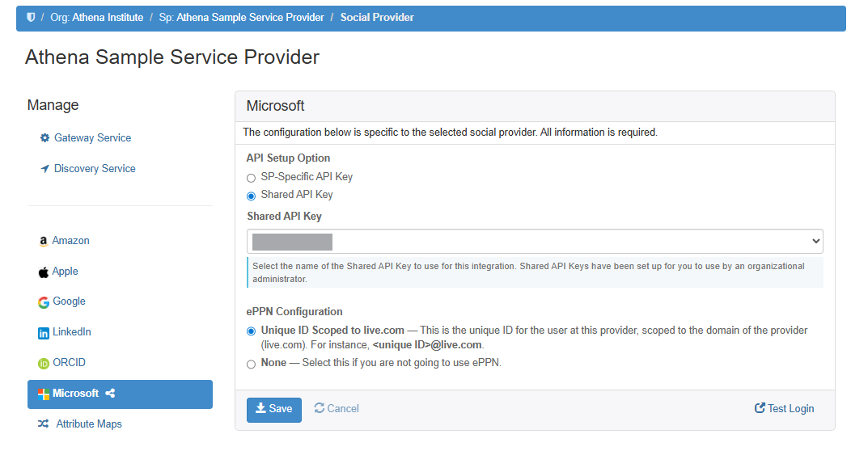This screenshot has height=451, width=868.
Task: Cancel the configuration changes
Action: (x=337, y=409)
